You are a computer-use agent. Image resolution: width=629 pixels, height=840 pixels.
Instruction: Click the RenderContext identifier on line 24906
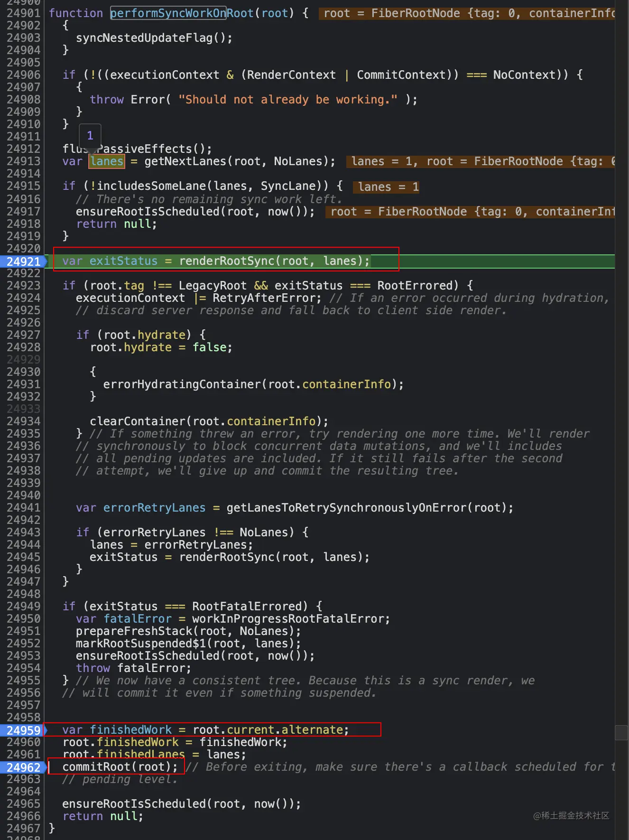click(291, 75)
